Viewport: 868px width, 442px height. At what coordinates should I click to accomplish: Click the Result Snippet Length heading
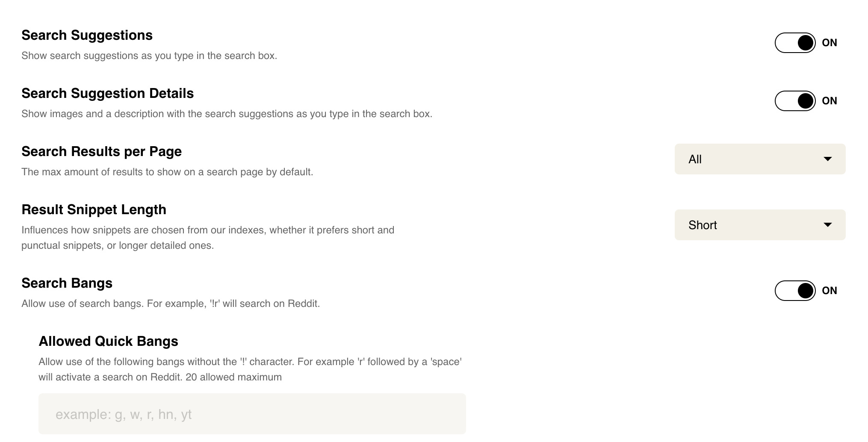94,209
